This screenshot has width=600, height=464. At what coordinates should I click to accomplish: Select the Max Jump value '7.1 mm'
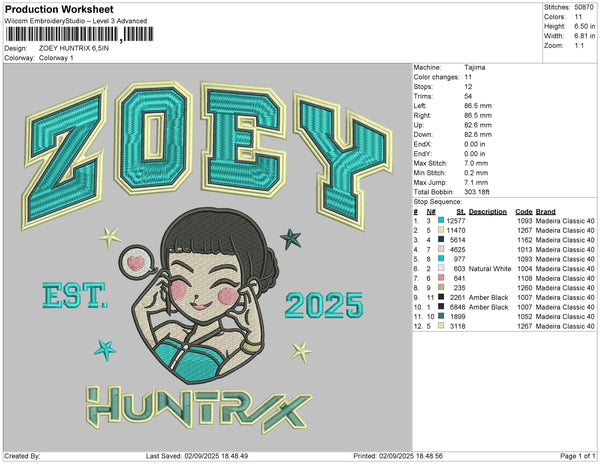pos(476,182)
